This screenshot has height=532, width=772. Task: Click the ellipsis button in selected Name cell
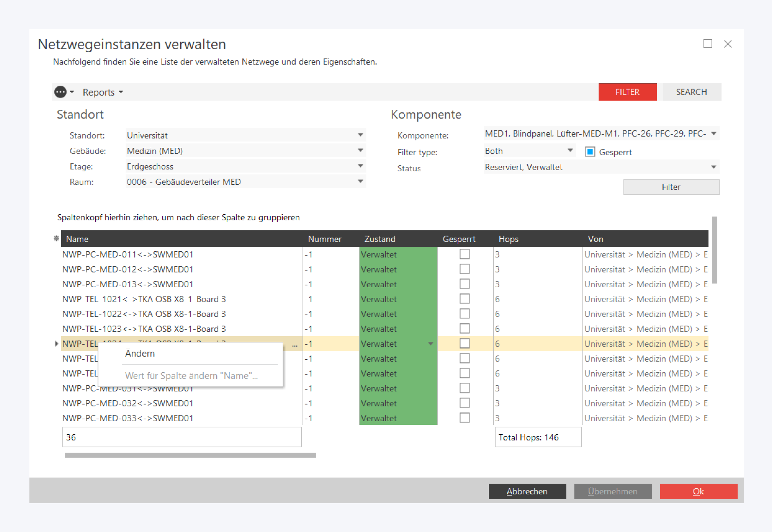click(x=295, y=345)
